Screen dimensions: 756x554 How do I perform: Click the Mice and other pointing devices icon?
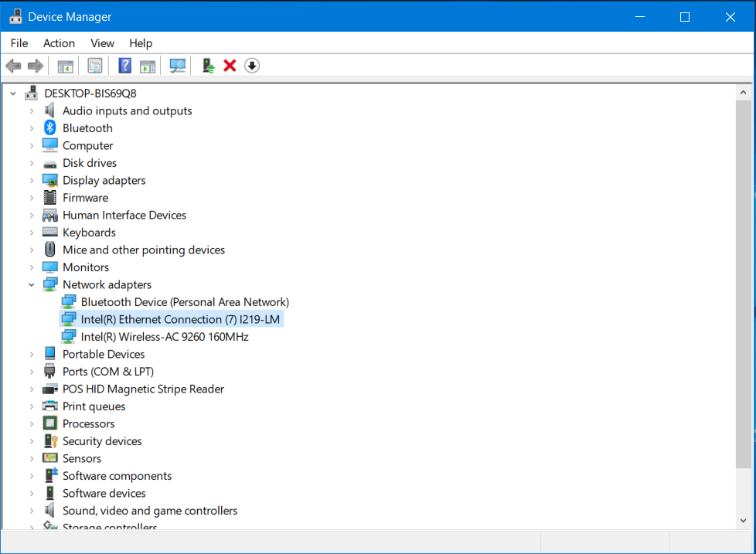49,249
